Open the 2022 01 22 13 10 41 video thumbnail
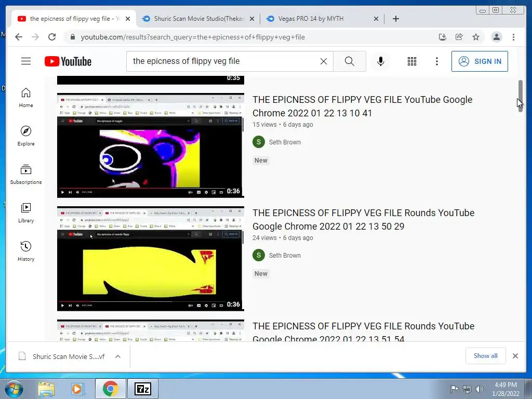This screenshot has width=532, height=399. click(x=150, y=145)
